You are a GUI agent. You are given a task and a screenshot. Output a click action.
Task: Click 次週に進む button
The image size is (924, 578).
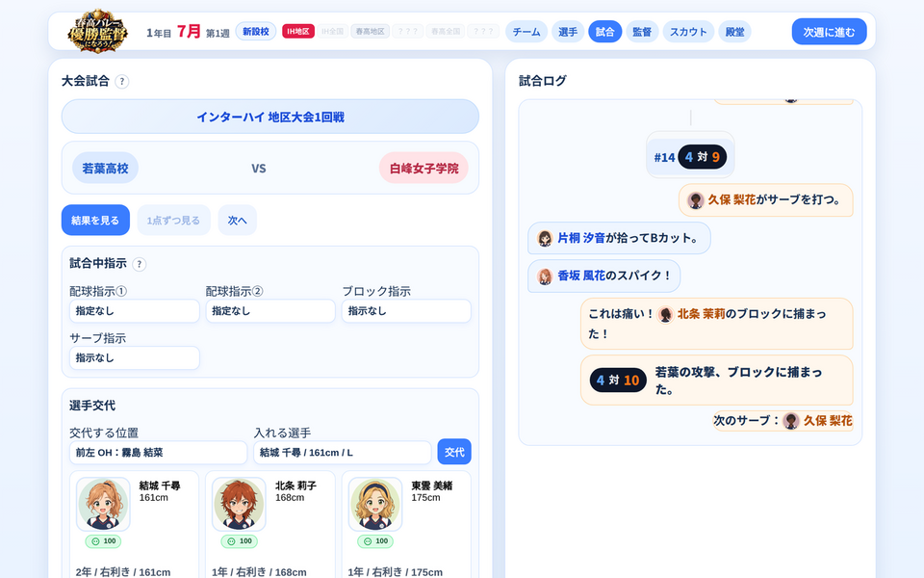pos(829,32)
